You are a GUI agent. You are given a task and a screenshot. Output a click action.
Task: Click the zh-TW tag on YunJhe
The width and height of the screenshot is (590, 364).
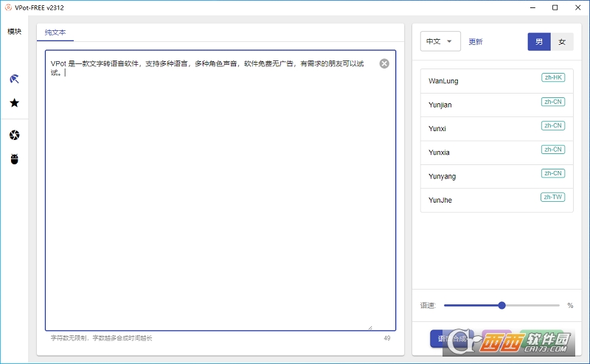(552, 197)
